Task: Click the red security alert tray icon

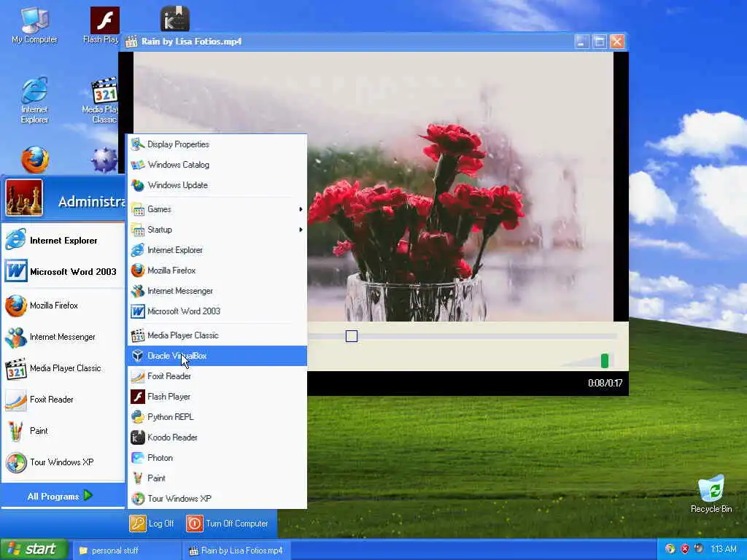Action: click(684, 549)
